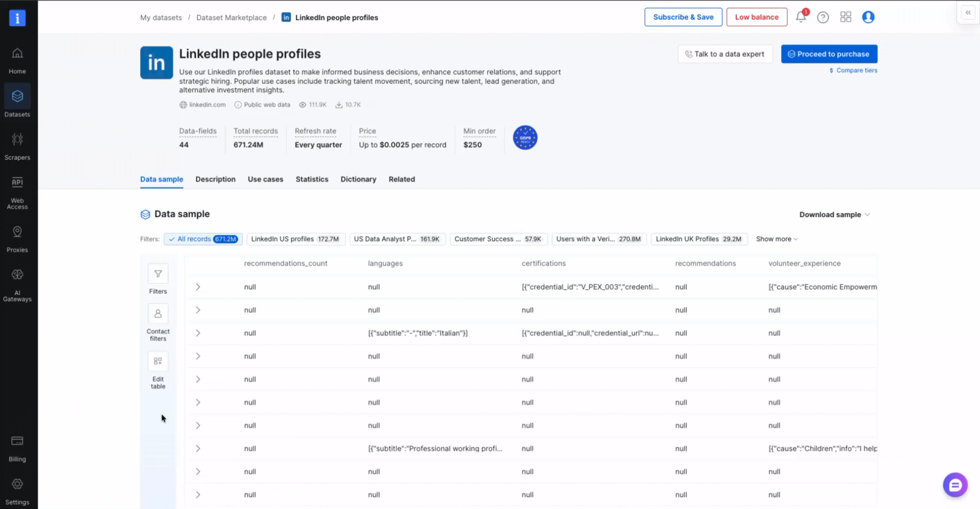Click the LinkedIn dataset logo
The image size is (980, 509).
157,62
